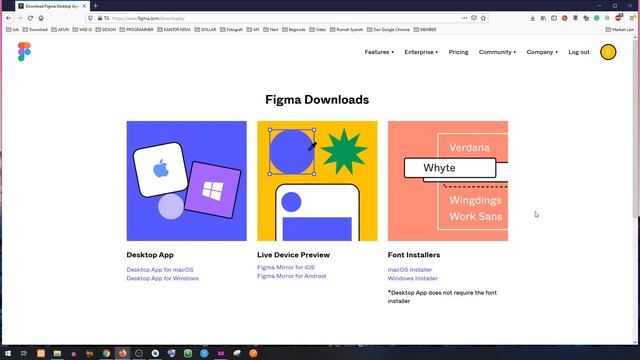Click the browser forward arrow
This screenshot has height=360, width=640.
[20, 18]
